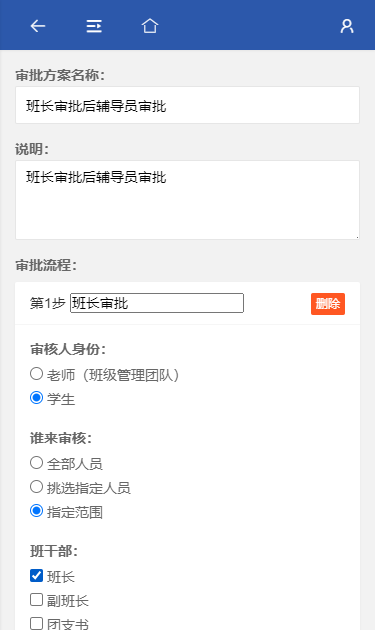Viewport: 375px width, 630px height.
Task: Click the 班长 checkbox label
Action: [x=61, y=577]
